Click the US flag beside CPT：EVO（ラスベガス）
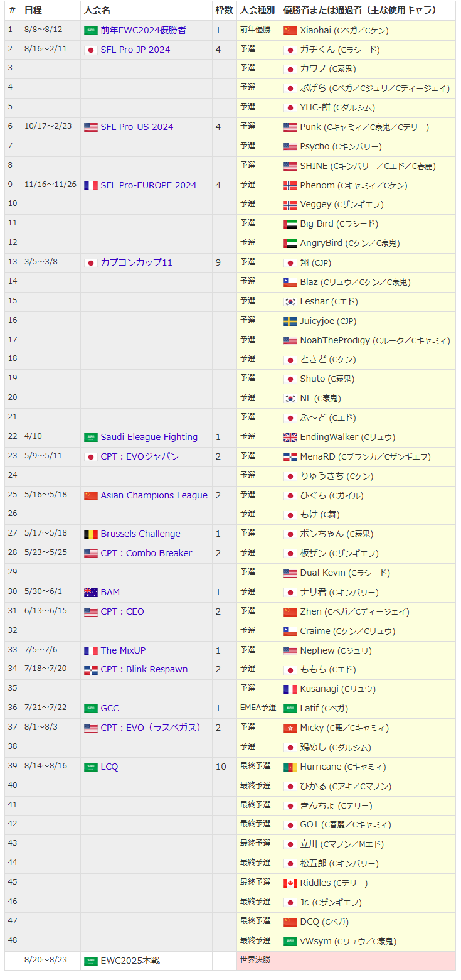Viewport: 461px width, 980px height. point(91,728)
